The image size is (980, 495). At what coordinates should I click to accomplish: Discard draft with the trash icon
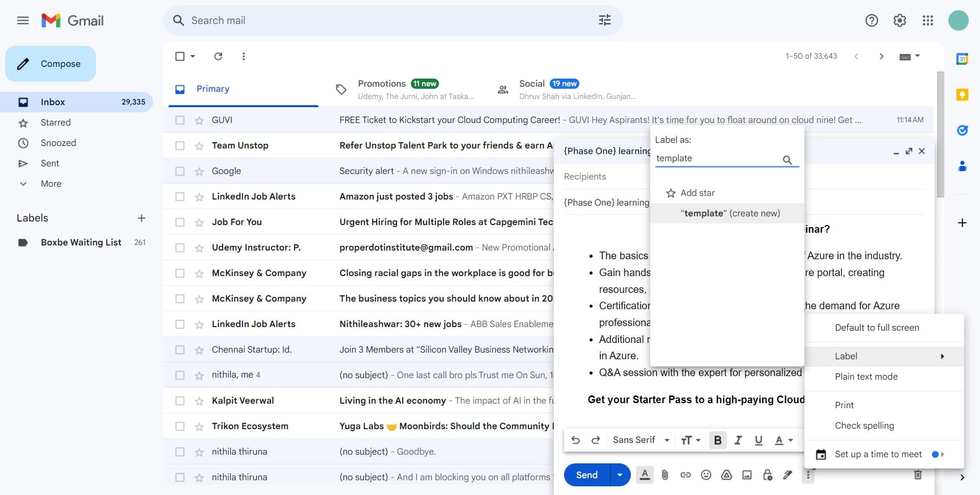[918, 475]
